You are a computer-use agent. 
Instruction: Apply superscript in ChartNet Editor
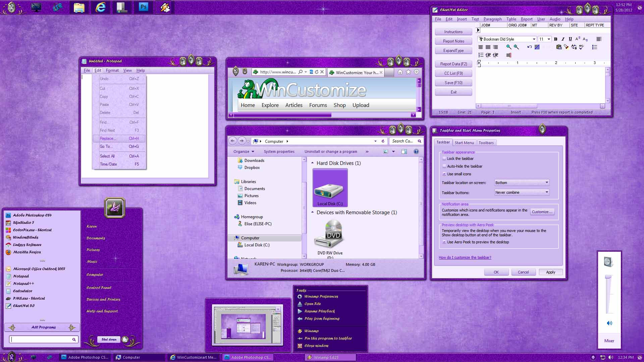tap(578, 39)
